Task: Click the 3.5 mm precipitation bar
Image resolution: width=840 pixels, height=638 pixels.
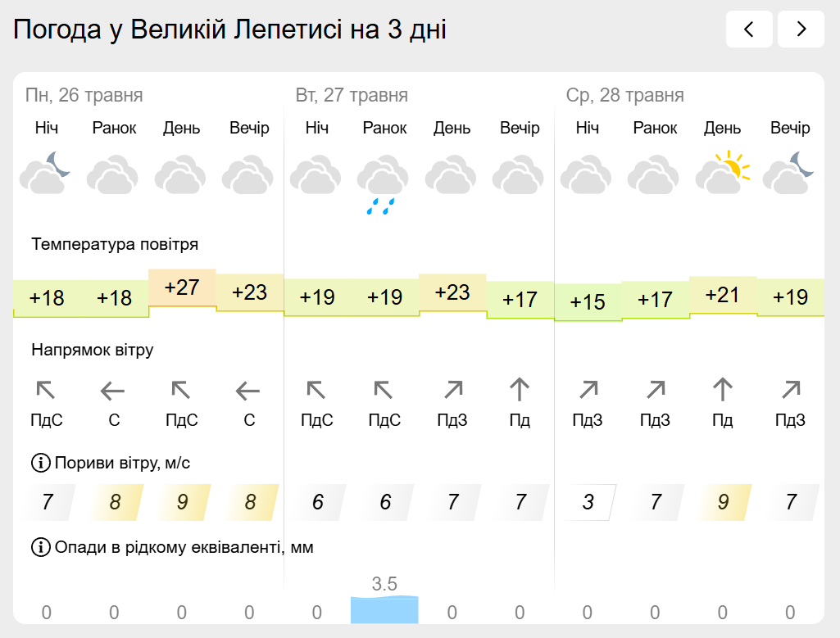Action: pyautogui.click(x=384, y=609)
